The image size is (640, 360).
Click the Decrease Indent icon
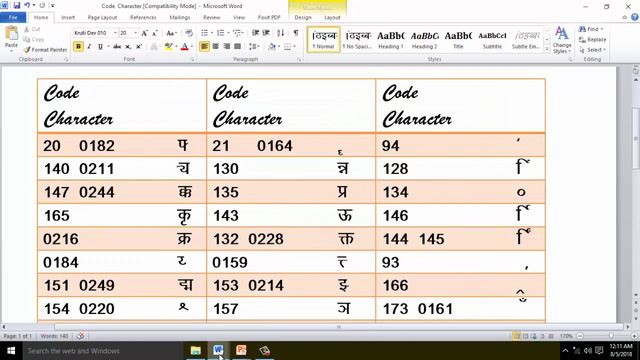click(x=256, y=33)
